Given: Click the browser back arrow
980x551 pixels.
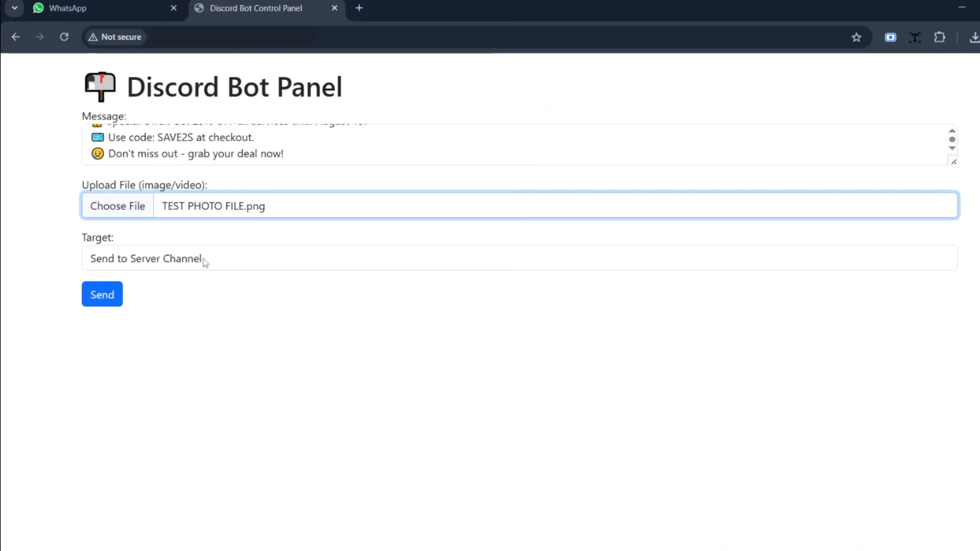Looking at the screenshot, I should click(15, 37).
